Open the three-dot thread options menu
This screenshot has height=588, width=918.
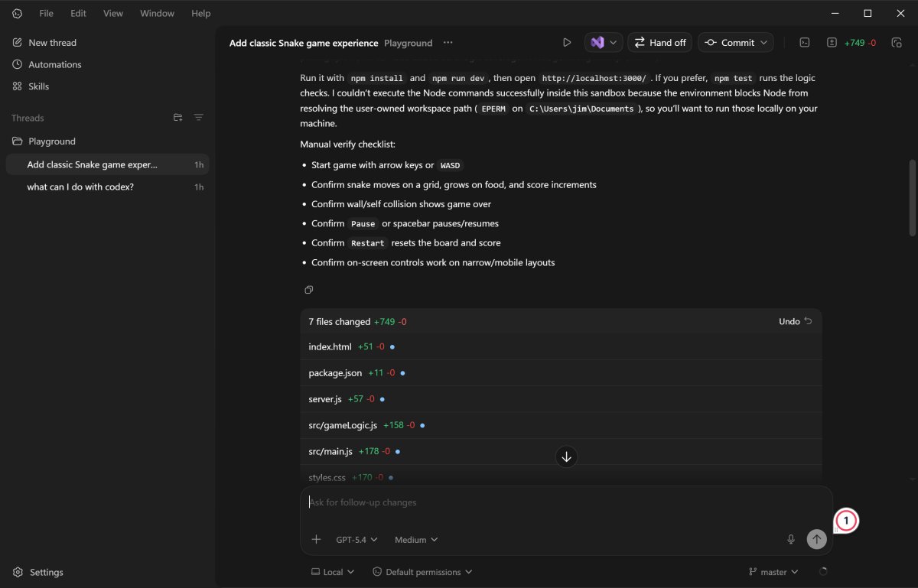(448, 43)
